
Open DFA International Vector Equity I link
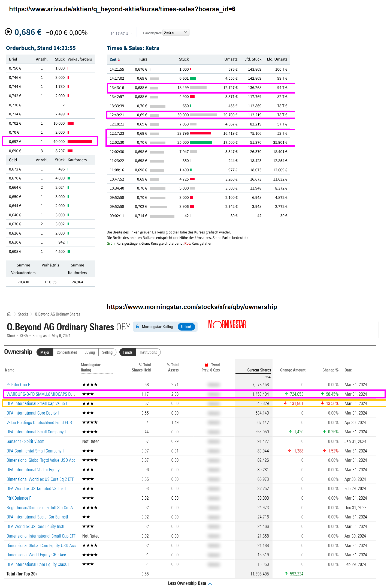point(34,470)
